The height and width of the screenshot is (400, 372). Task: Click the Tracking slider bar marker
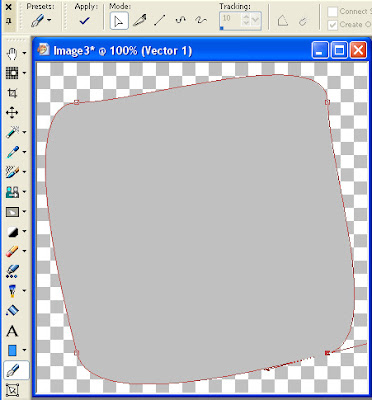(x=222, y=29)
